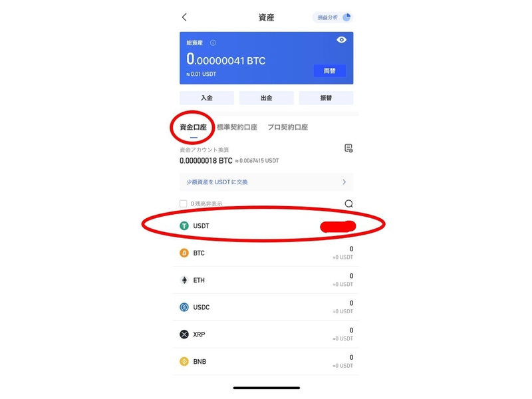Open the BNB asset row
Viewport: 532px width, 399px height.
[x=265, y=361]
